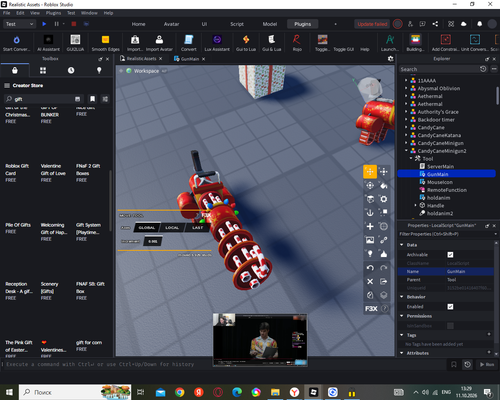
Task: Click the Gui to Lua plugin icon
Action: point(246,40)
